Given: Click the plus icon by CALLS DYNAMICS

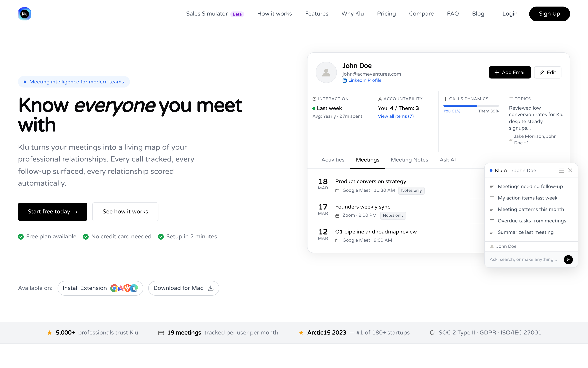Looking at the screenshot, I should tap(445, 99).
